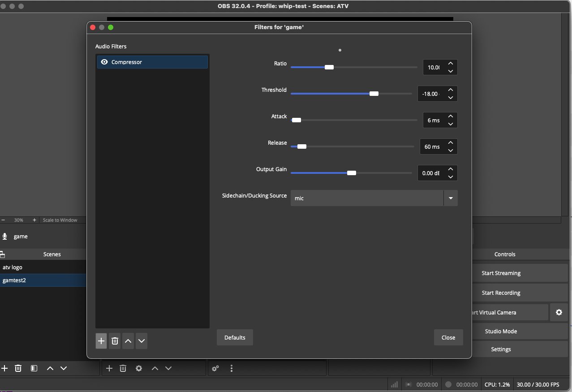Click the Attack milliseconds input field

point(434,120)
